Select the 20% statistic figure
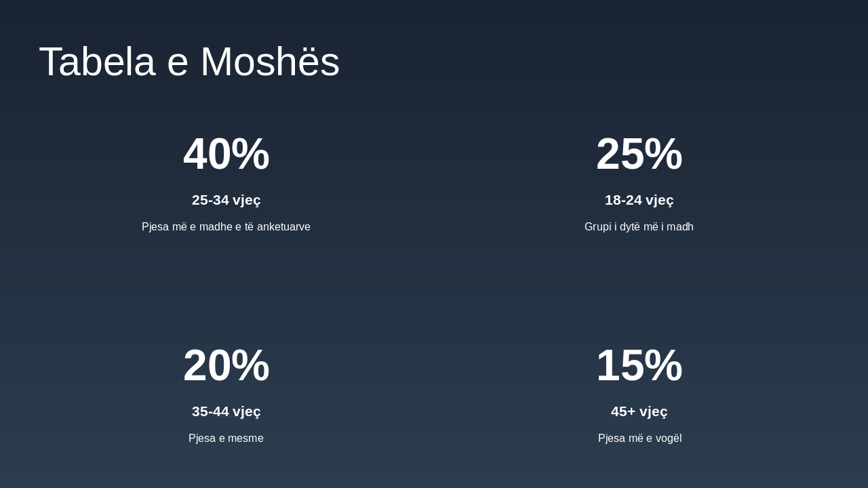 tap(226, 365)
